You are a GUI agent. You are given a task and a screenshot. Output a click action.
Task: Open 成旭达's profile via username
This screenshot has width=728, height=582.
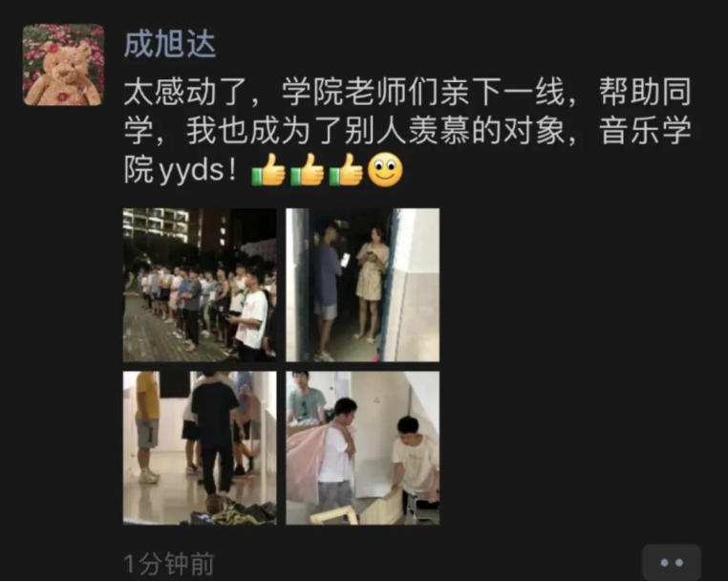[x=170, y=45]
